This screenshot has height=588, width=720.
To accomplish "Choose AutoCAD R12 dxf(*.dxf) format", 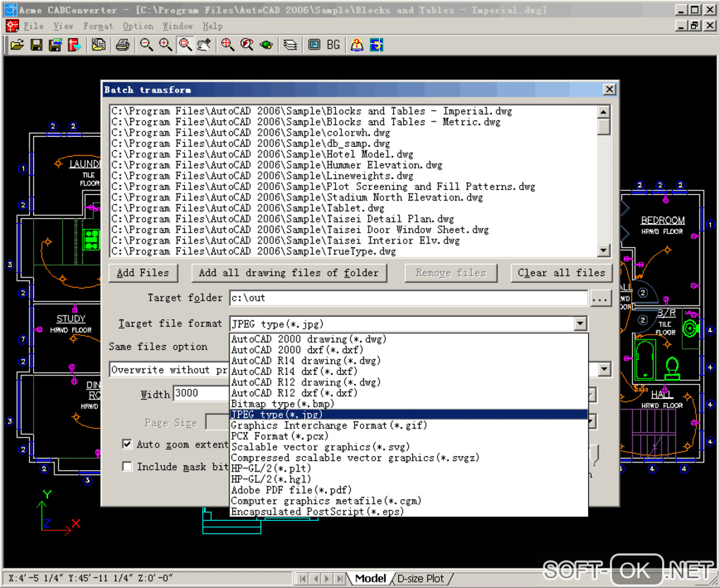I will coord(409,393).
